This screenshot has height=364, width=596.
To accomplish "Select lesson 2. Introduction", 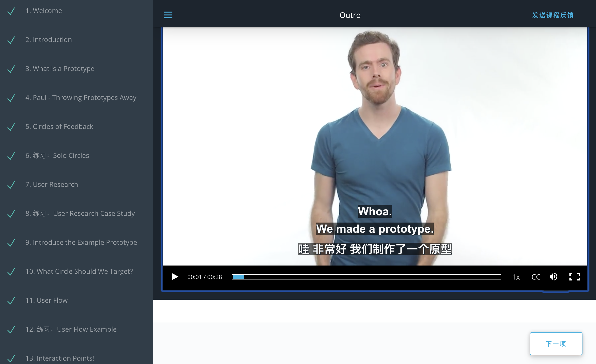I will click(48, 40).
